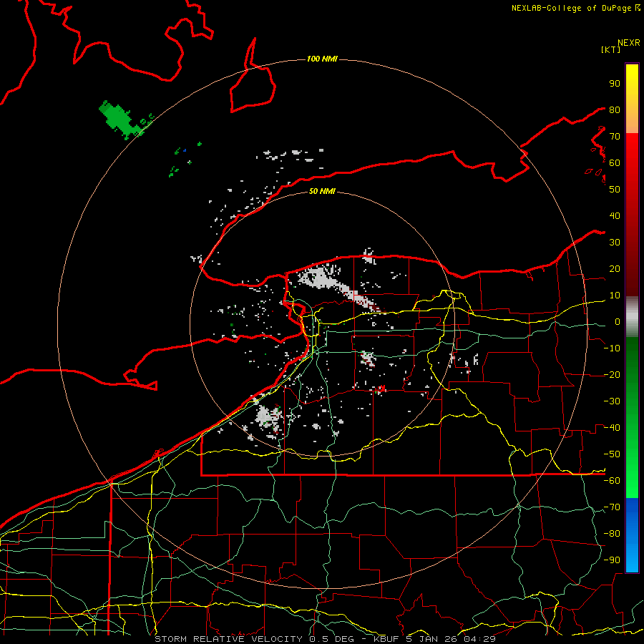Click the 0 scale label

[x=618, y=322]
